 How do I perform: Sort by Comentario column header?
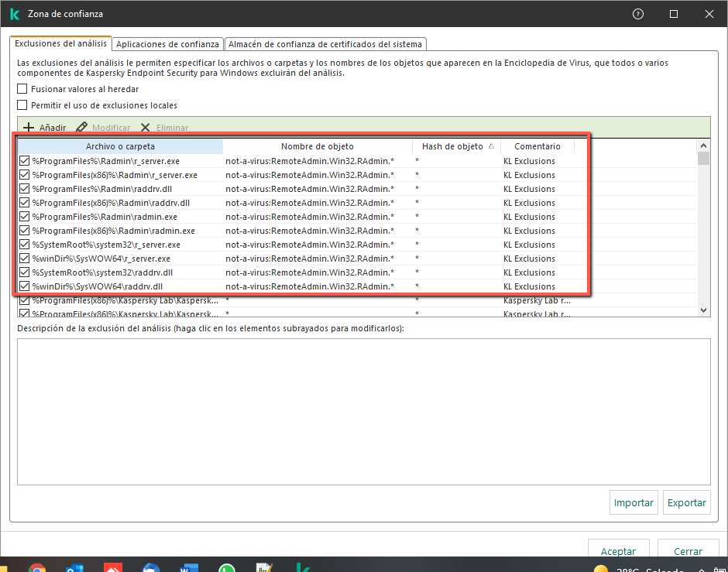point(537,146)
